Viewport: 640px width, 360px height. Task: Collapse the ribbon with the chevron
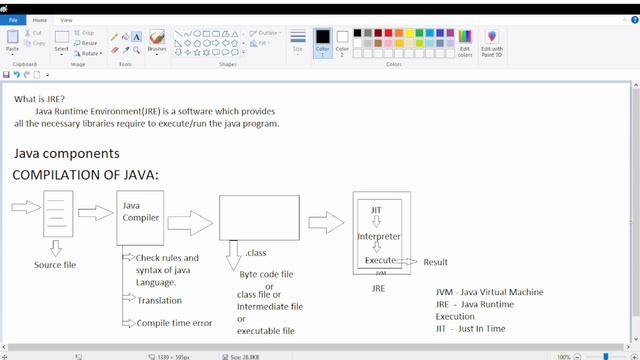(624, 20)
